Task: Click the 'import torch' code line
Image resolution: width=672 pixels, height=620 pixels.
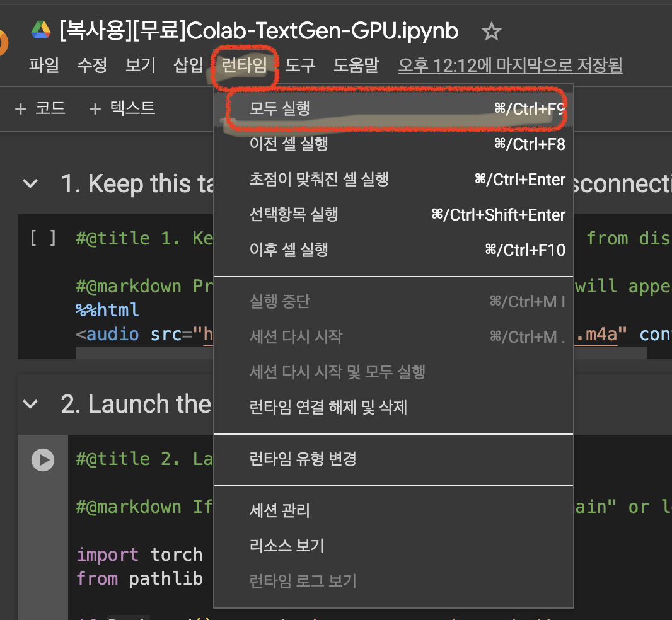Action: [x=139, y=555]
